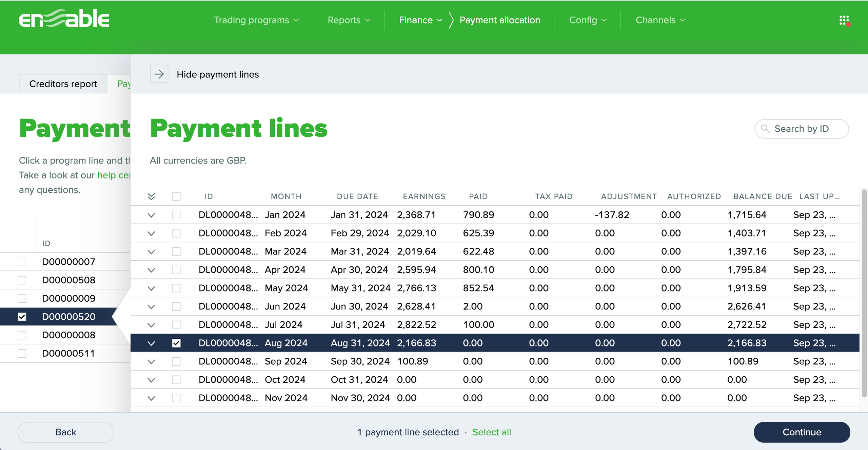Image resolution: width=868 pixels, height=450 pixels.
Task: Check program D00000007 checkbox
Action: tap(22, 262)
